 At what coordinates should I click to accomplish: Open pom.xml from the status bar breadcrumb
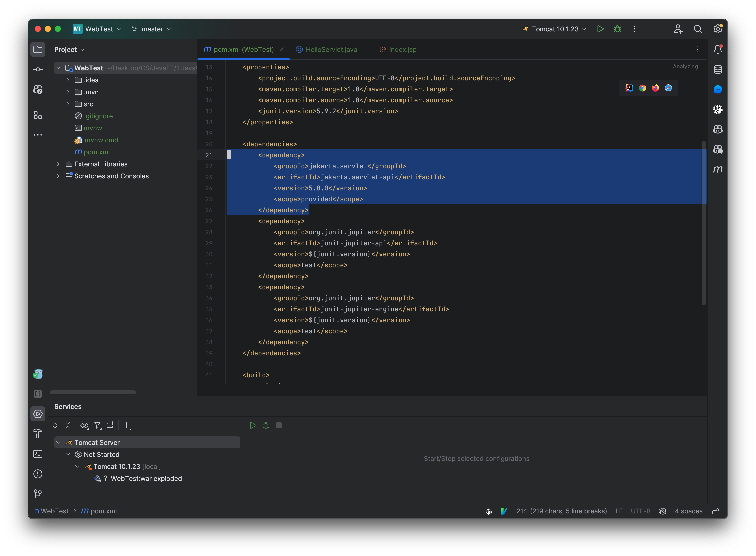pyautogui.click(x=104, y=511)
